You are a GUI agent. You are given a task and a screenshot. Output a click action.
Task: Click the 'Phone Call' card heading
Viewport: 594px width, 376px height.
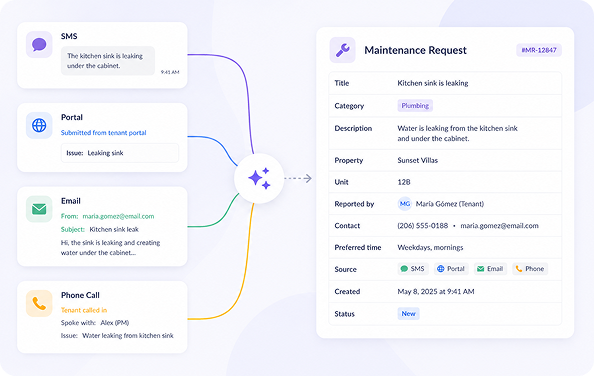(x=80, y=295)
